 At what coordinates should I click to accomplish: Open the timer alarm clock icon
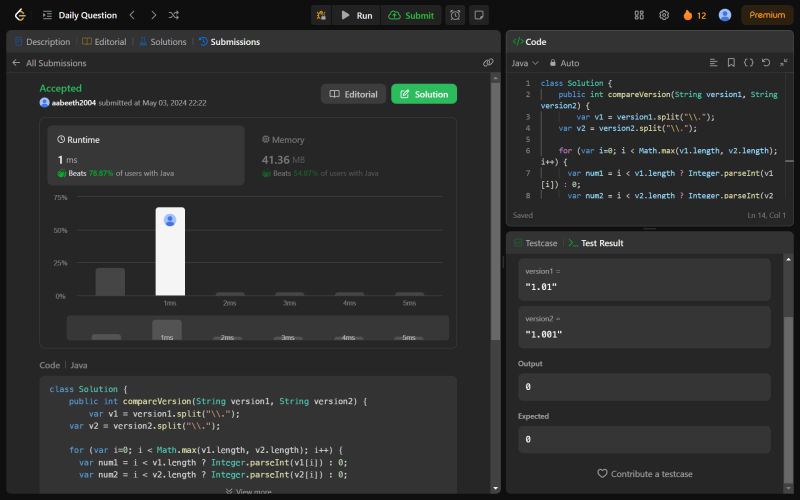coord(455,15)
